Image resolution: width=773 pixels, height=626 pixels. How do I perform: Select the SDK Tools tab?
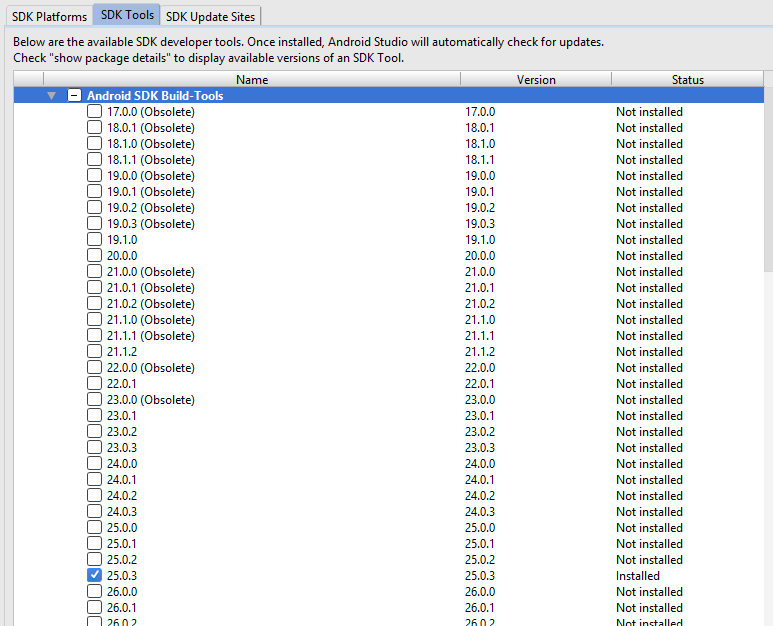[127, 15]
